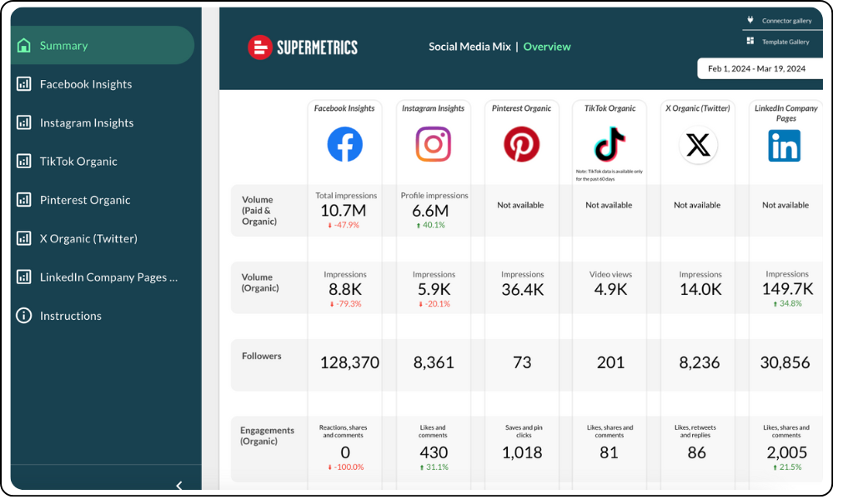Image resolution: width=848 pixels, height=504 pixels.
Task: Click the LinkedIn logo icon
Action: 785,146
